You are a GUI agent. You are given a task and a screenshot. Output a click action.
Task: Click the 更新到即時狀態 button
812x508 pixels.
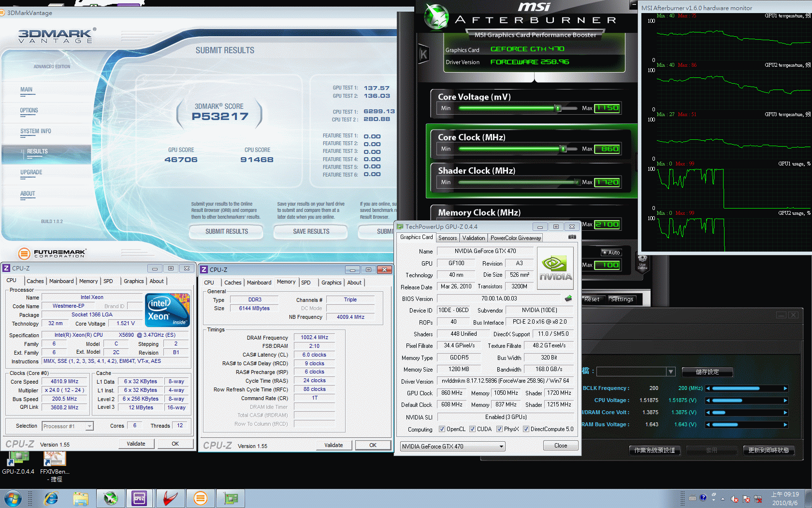768,450
